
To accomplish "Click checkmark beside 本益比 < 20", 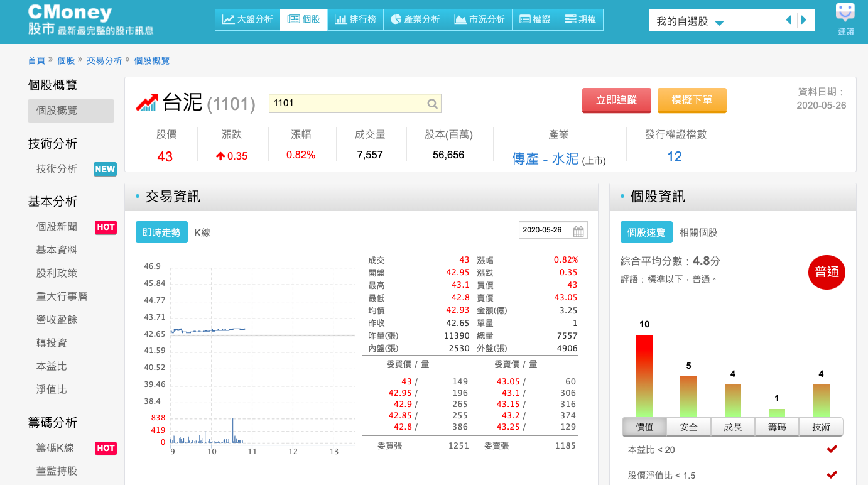I will click(x=832, y=449).
